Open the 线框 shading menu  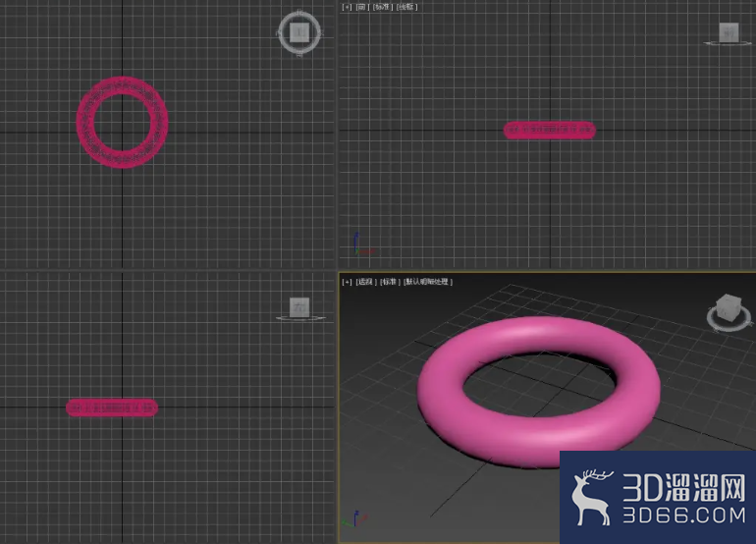click(406, 7)
